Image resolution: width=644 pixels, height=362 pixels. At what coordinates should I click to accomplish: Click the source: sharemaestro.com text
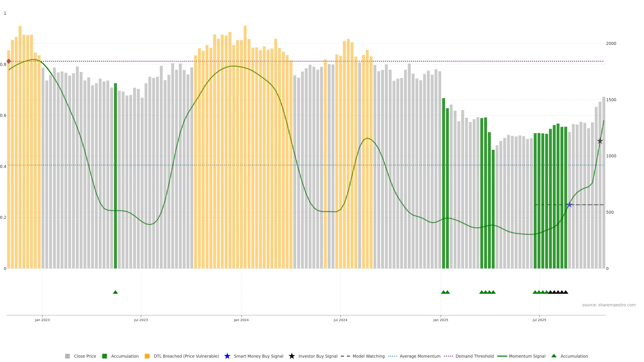(x=609, y=305)
